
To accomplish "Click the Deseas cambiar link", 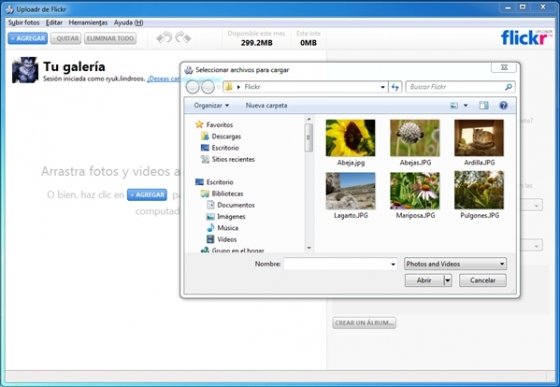I will 164,79.
